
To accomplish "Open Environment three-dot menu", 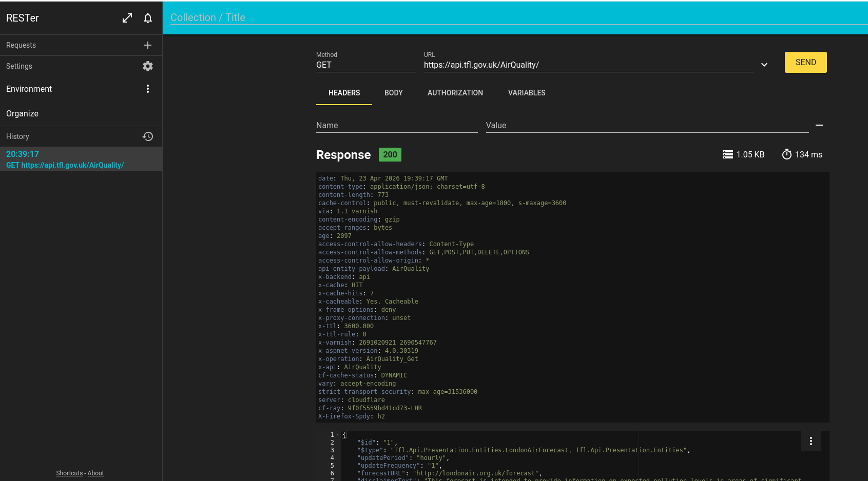I will tap(148, 89).
